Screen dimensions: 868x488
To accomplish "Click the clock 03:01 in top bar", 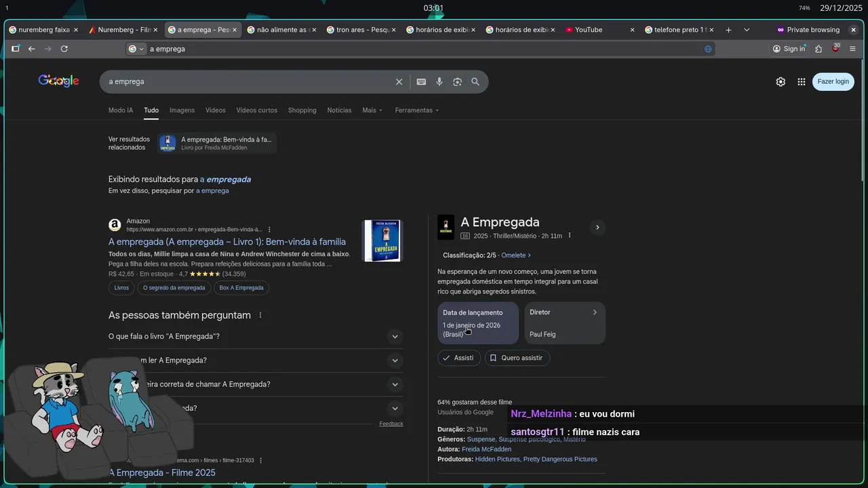I will (x=433, y=8).
